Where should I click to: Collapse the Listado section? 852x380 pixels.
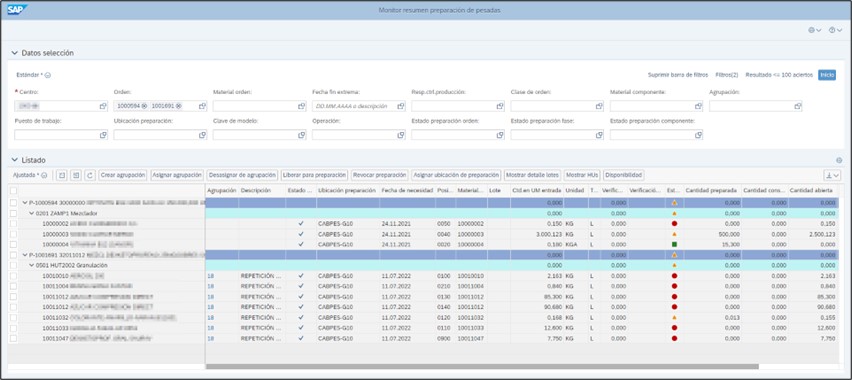(x=15, y=160)
